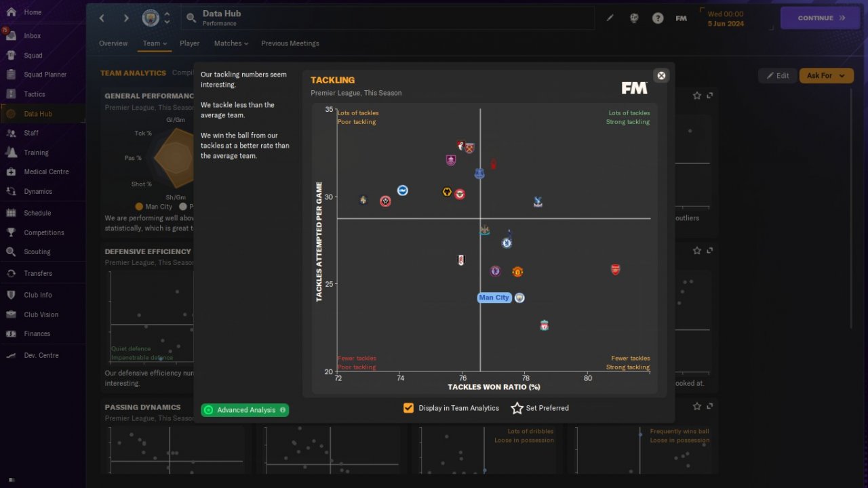Expand the middle-right analytics panel
The image size is (868, 488).
(710, 251)
